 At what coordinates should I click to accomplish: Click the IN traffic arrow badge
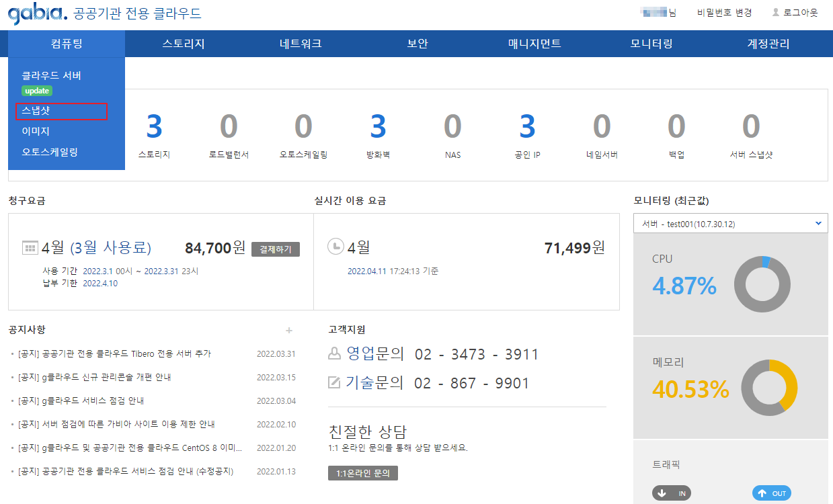pos(671,493)
